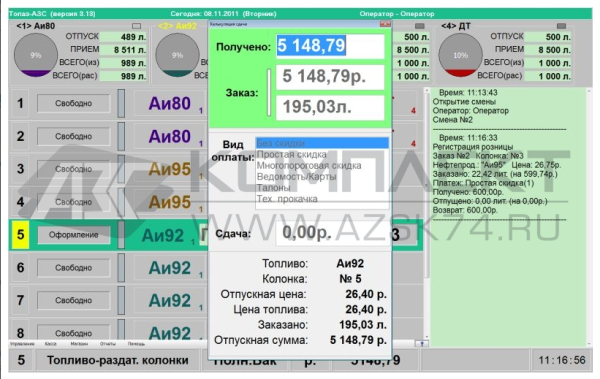Select pump number 1 box

20,103
